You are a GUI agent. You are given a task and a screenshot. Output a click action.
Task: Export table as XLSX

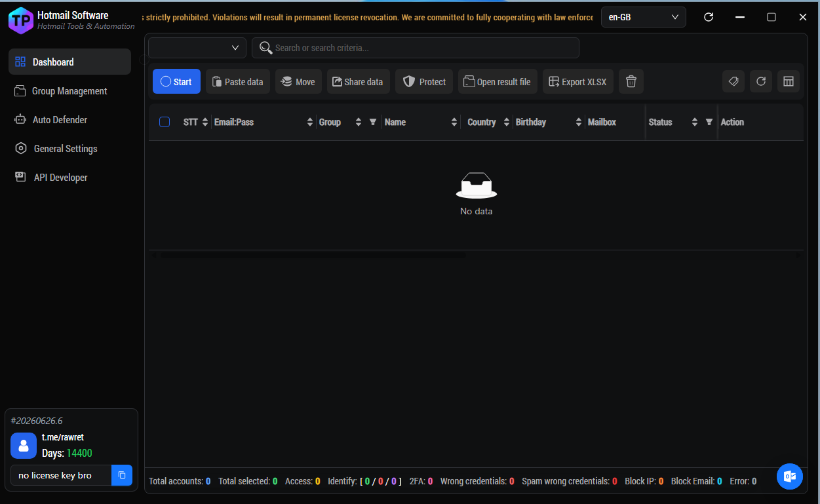(578, 82)
